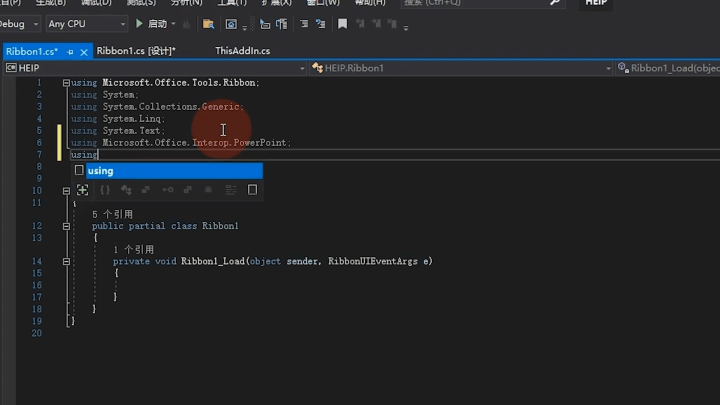Open the 窗口(W) Window menu

323,3
